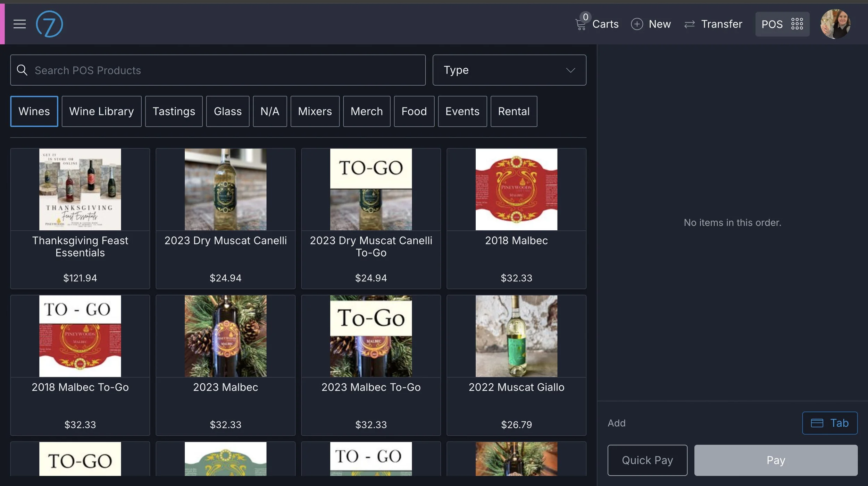The image size is (868, 486).
Task: Open the hamburger navigation menu
Action: 19,24
